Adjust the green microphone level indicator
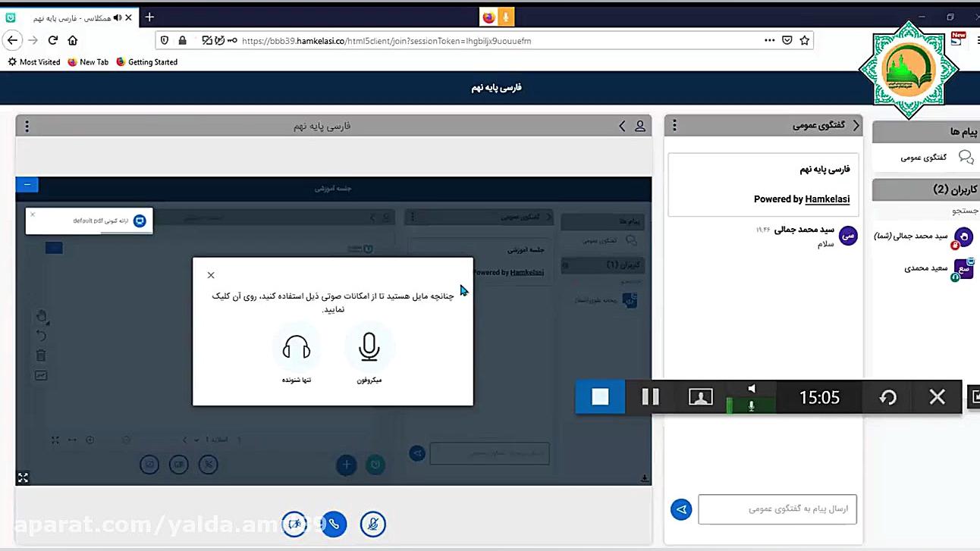This screenshot has height=551, width=980. point(751,406)
